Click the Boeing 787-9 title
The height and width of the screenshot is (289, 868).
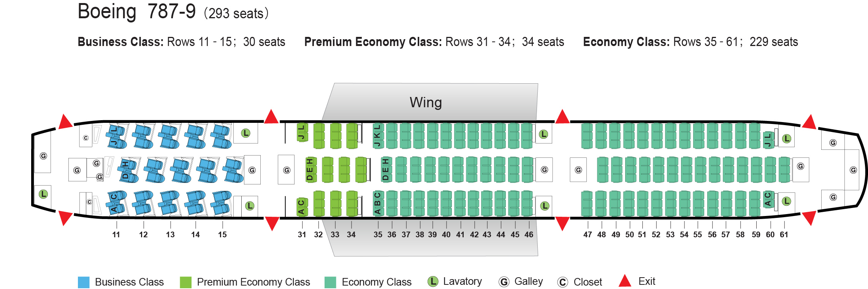(137, 11)
